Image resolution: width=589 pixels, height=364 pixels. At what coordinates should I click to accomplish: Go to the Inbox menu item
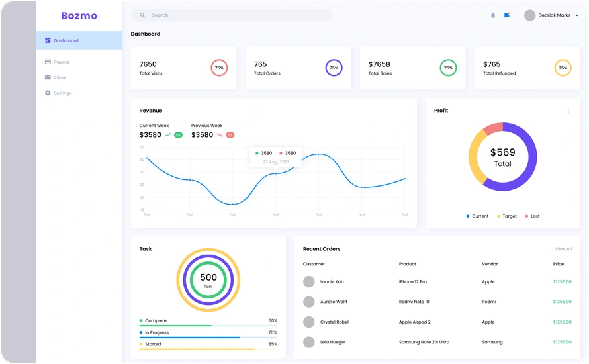pyautogui.click(x=60, y=77)
